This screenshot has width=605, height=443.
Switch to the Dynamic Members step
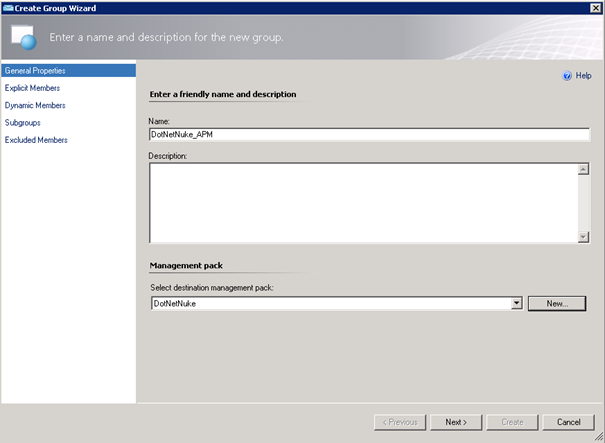[35, 105]
